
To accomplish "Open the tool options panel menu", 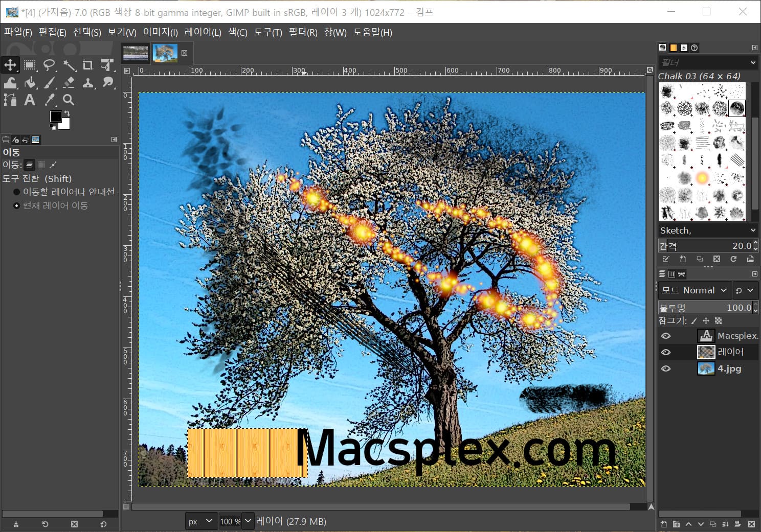I will (114, 140).
